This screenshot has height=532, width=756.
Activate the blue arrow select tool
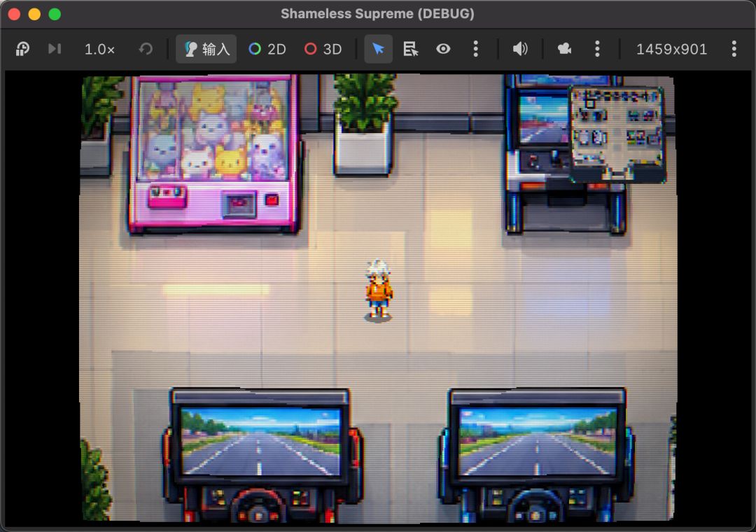coord(379,49)
